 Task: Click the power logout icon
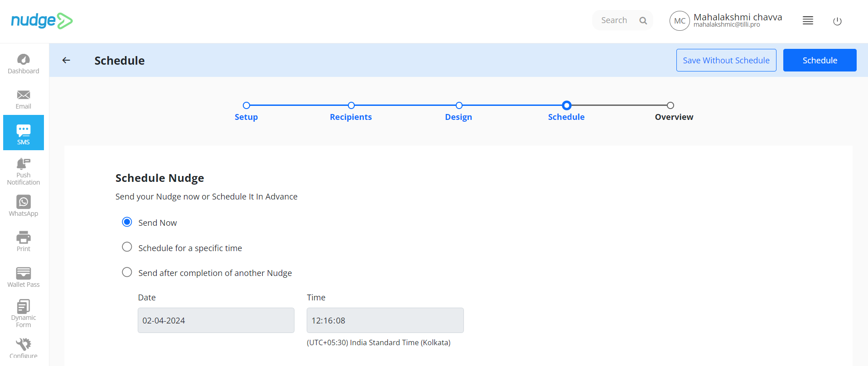tap(837, 21)
